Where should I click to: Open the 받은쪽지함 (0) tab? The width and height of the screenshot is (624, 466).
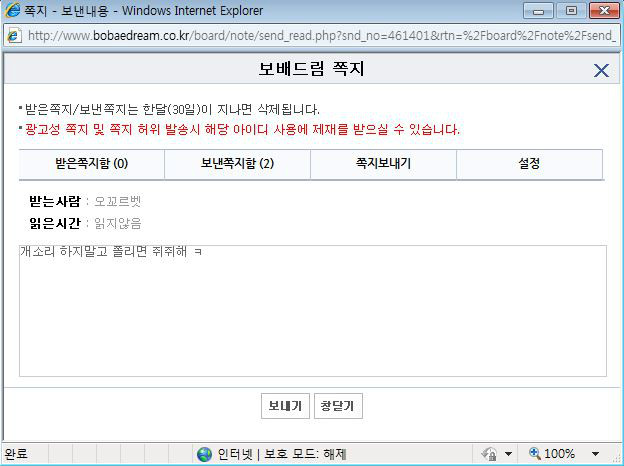[x=91, y=164]
